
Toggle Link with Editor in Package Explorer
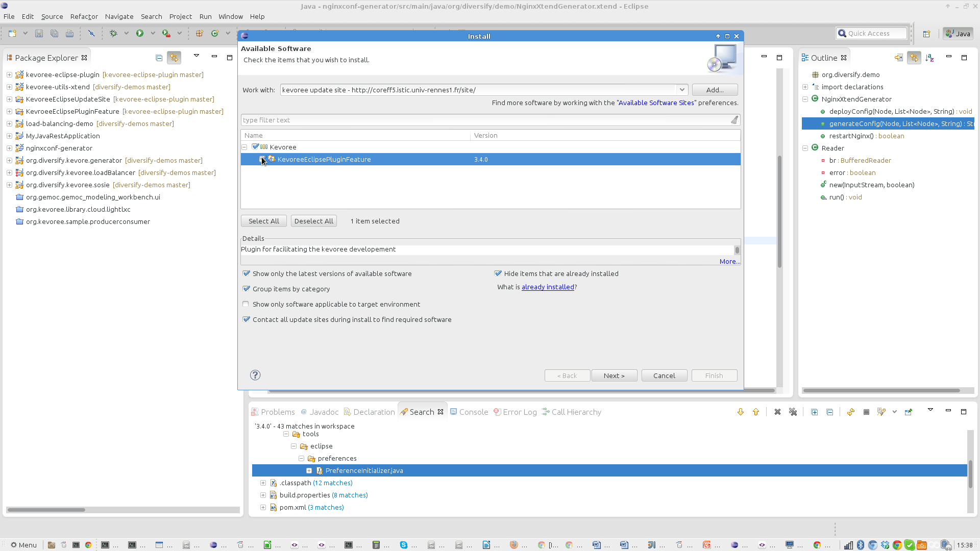(174, 58)
